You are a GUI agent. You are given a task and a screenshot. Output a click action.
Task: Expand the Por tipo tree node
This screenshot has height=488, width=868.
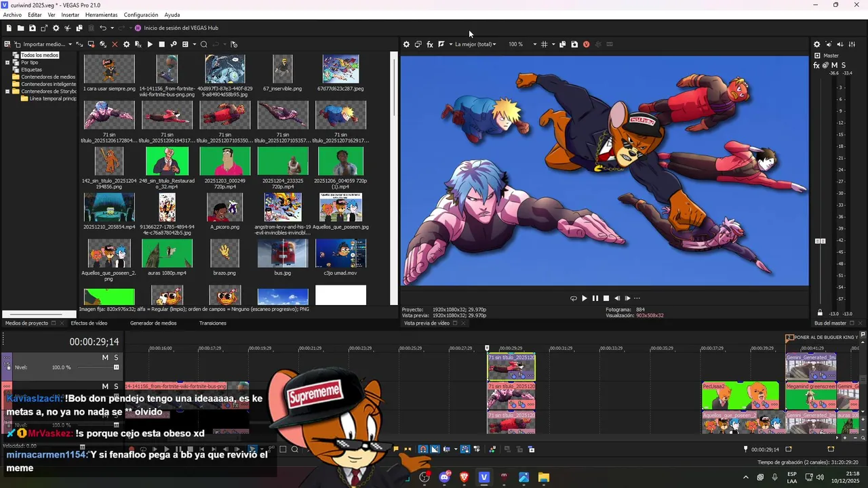coord(7,62)
